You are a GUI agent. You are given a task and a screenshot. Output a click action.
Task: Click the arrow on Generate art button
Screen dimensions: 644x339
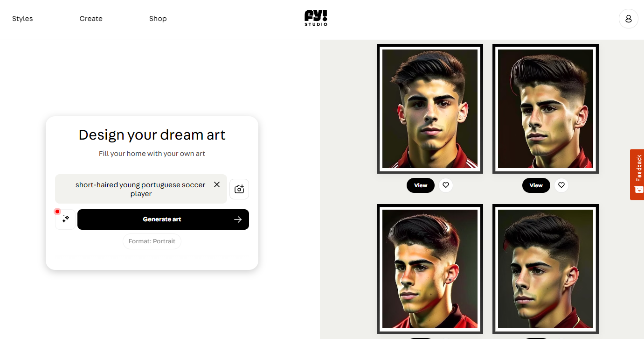(x=238, y=219)
